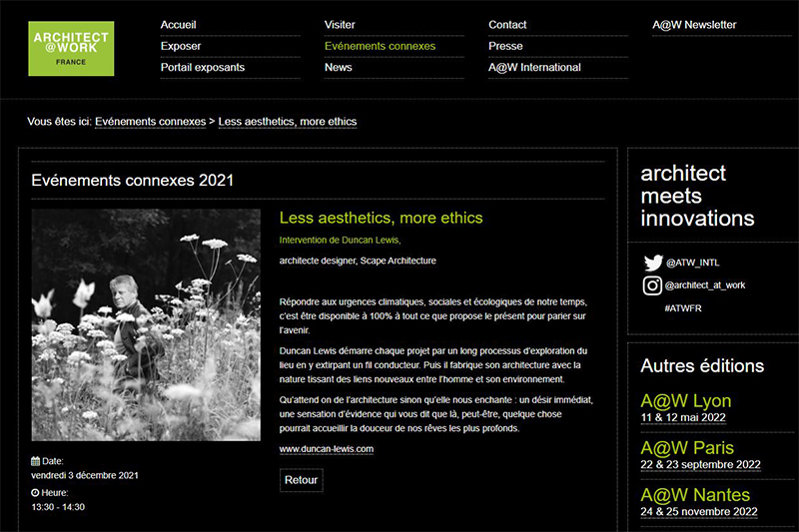Click 22 & 23 septembre 2022 date

tap(701, 464)
